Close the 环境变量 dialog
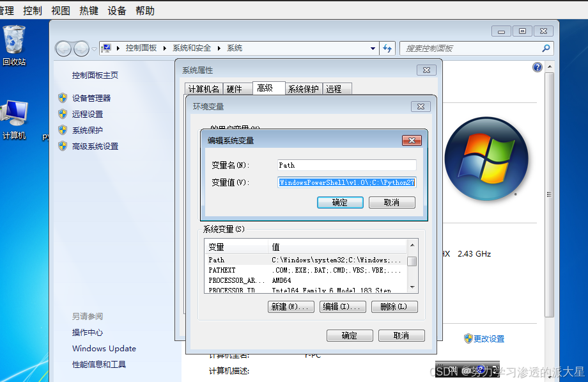Image resolution: width=588 pixels, height=382 pixels. 421,106
